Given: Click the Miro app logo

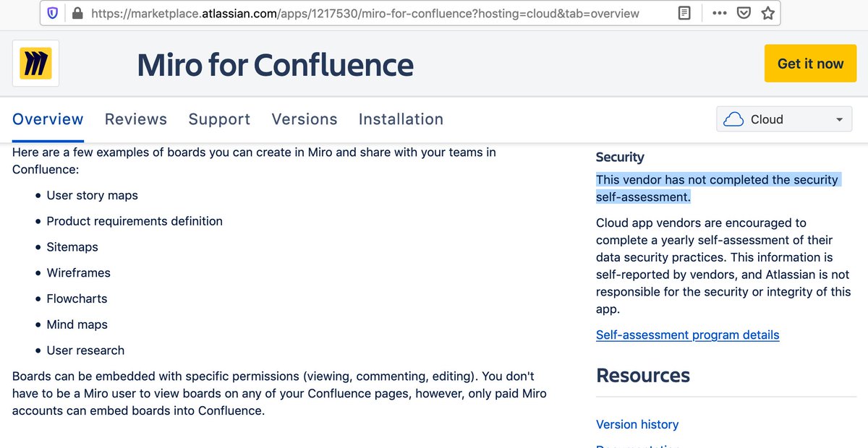Looking at the screenshot, I should [x=35, y=64].
